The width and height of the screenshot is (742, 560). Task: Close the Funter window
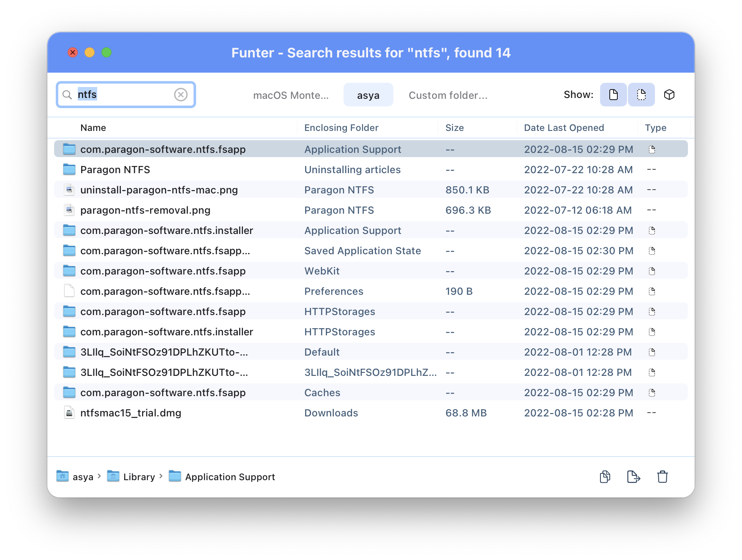(x=73, y=52)
